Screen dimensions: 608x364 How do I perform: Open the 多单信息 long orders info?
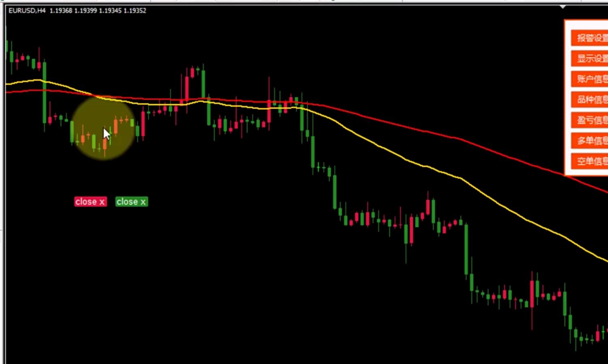[590, 140]
